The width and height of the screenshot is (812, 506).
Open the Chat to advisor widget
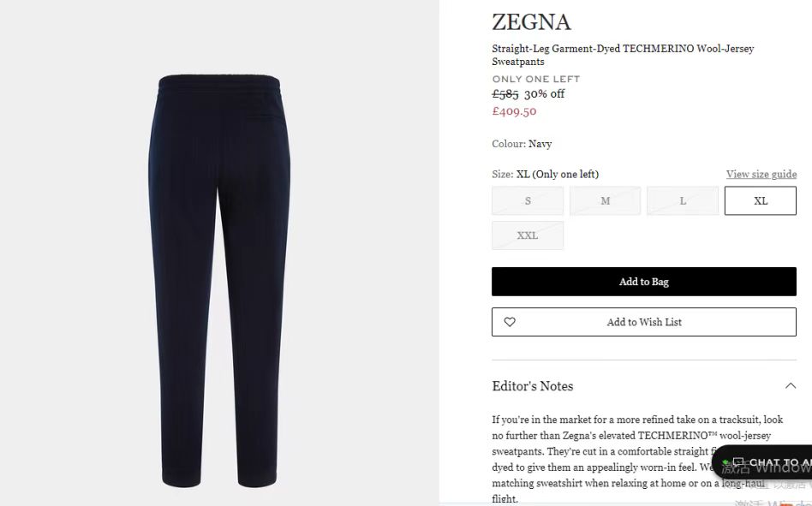(x=761, y=462)
